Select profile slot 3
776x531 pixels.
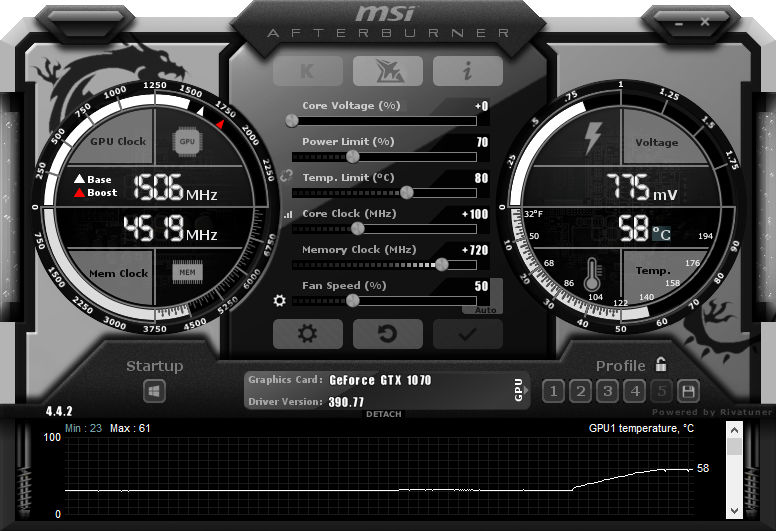[x=608, y=391]
